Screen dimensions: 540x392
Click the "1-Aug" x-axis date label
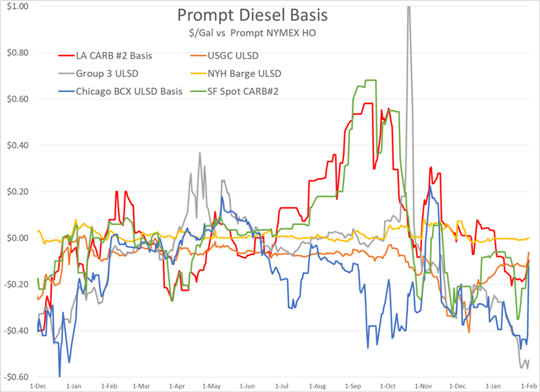point(317,386)
